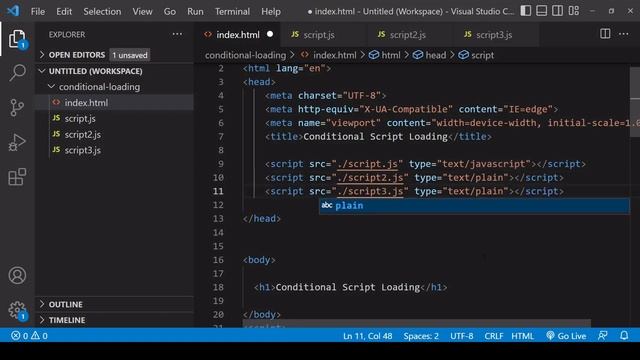Open the Explorer view in the activity bar
This screenshot has height=360, width=640.
pyautogui.click(x=17, y=39)
